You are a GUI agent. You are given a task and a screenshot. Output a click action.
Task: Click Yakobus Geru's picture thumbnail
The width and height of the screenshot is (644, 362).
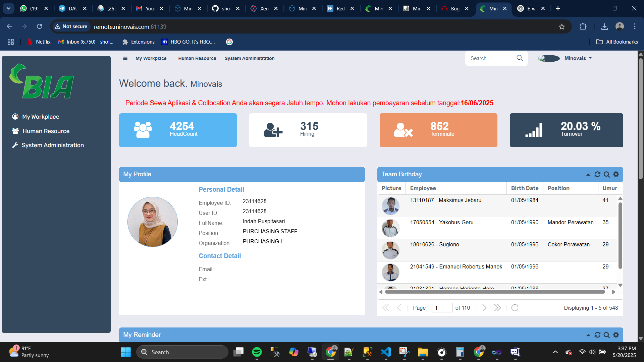pos(390,228)
